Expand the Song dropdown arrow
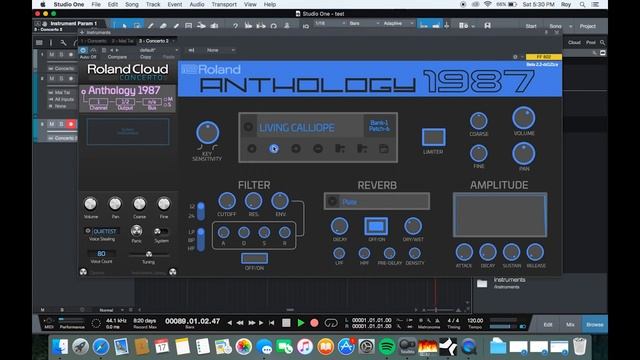This screenshot has height=360, width=640. (570, 26)
